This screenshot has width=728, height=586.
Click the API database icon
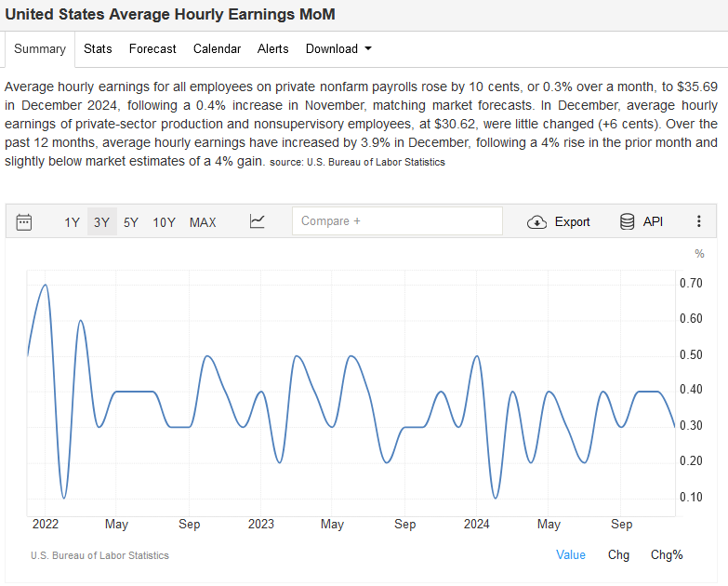tap(628, 221)
